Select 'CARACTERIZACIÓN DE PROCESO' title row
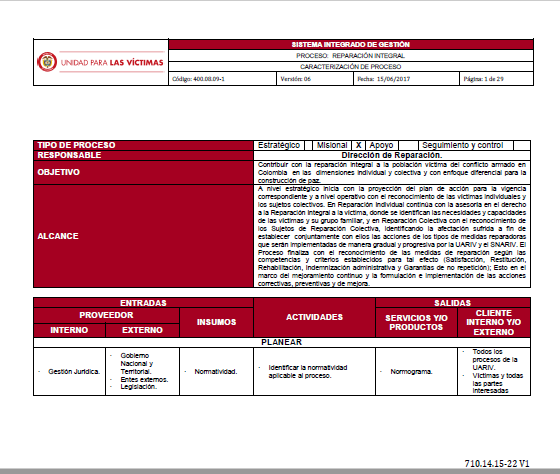 click(351, 67)
